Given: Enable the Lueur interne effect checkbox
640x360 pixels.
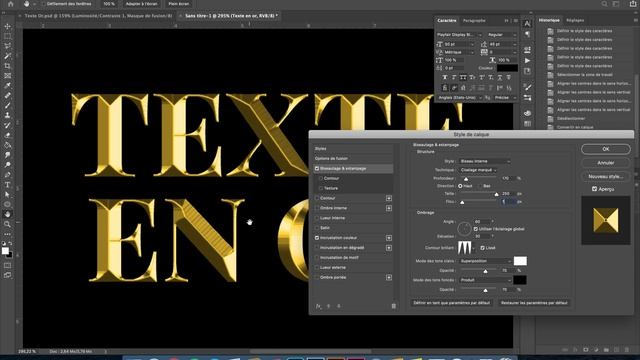Looking at the screenshot, I should (x=317, y=218).
